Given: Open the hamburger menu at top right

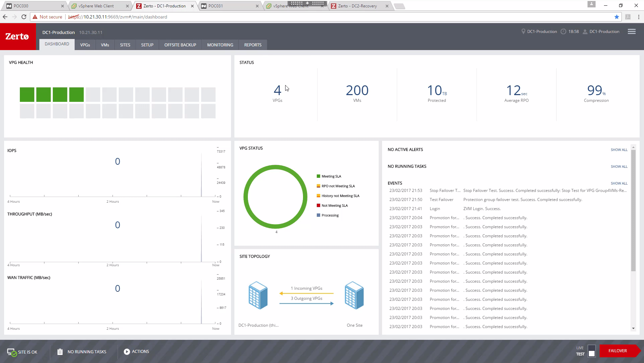Looking at the screenshot, I should 631,32.
